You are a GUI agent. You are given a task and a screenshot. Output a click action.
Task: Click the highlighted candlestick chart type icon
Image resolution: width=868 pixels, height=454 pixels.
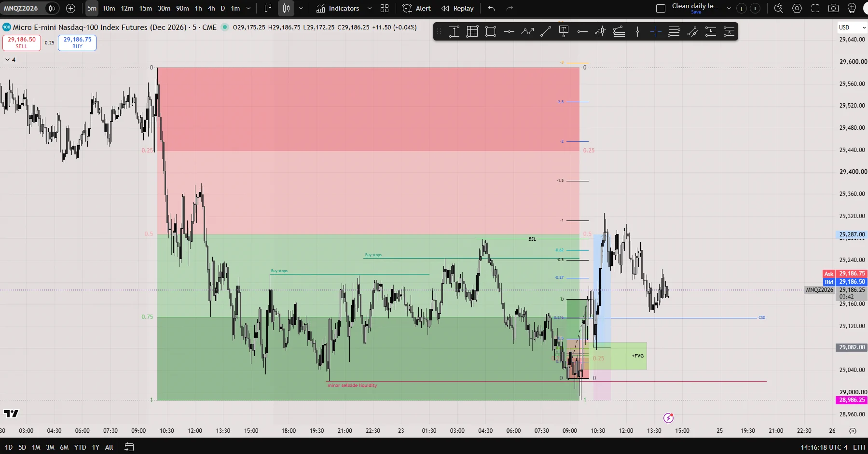tap(286, 8)
